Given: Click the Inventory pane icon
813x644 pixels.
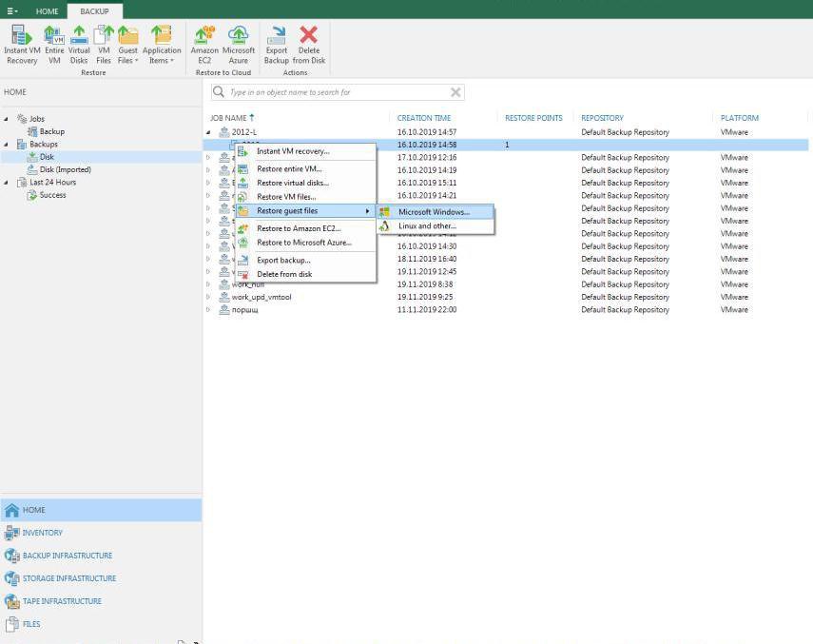Looking at the screenshot, I should point(11,533).
